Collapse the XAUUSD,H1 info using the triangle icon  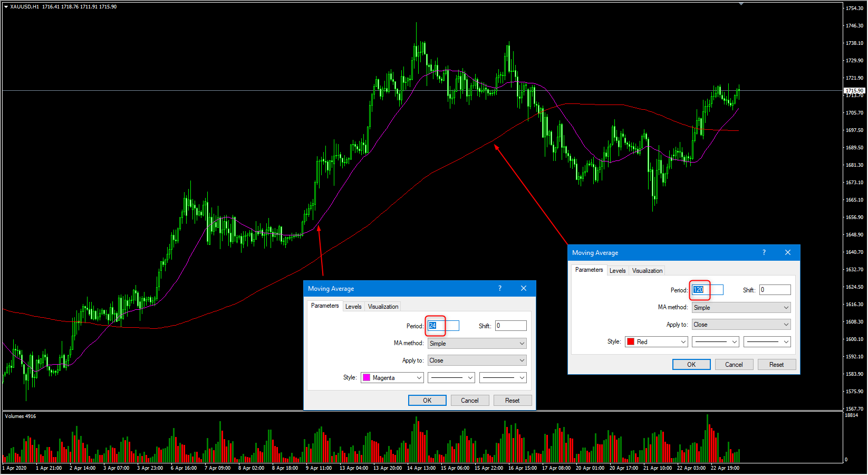(5, 6)
